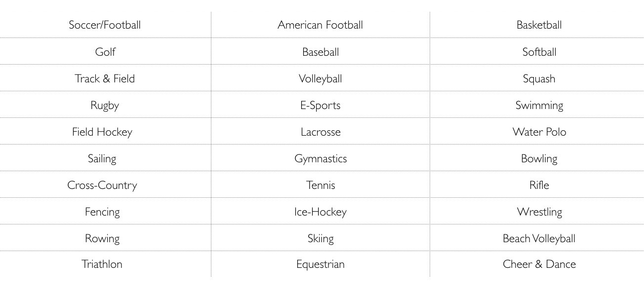Select the Softball entry

pos(539,52)
